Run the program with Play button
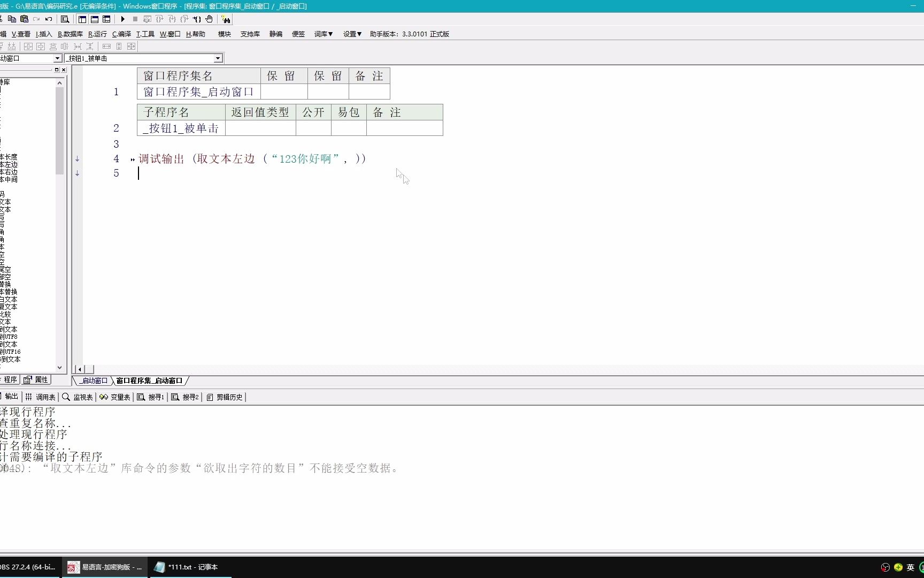The image size is (924, 578). (122, 19)
